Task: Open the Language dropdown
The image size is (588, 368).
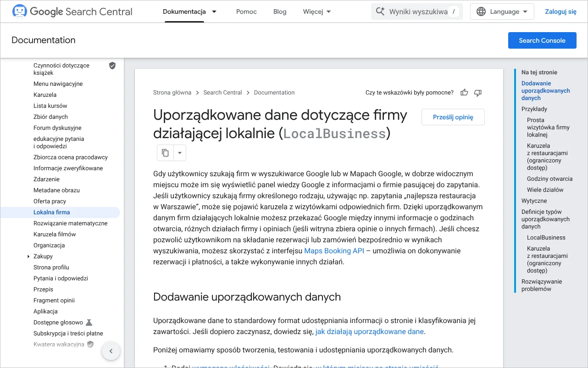Action: 502,11
